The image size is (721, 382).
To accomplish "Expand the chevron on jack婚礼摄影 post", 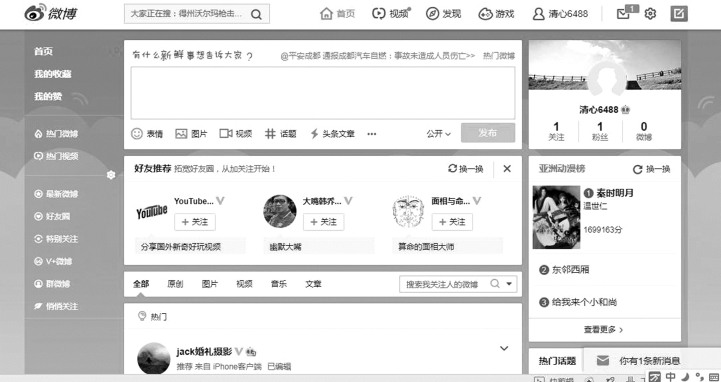I will pos(504,348).
